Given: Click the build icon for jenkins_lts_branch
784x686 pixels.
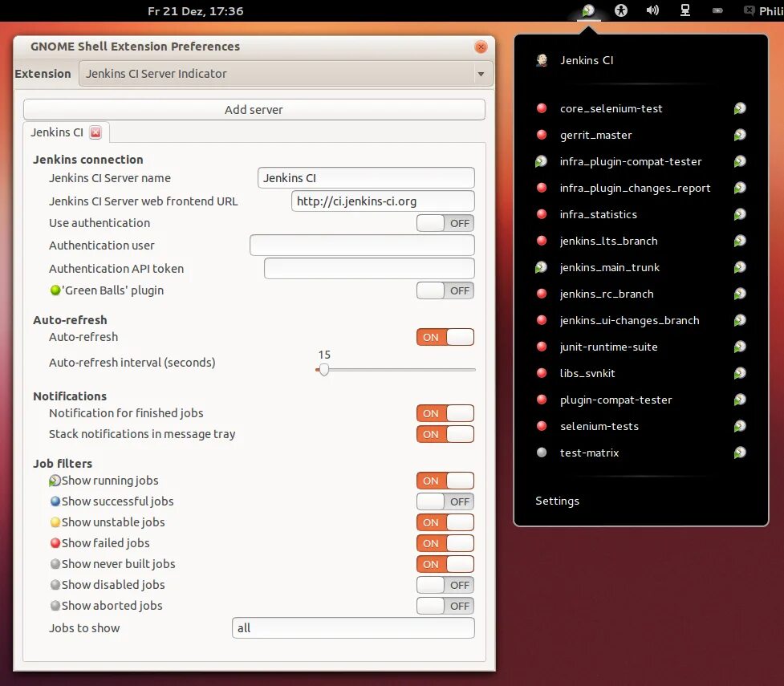Looking at the screenshot, I should point(740,241).
